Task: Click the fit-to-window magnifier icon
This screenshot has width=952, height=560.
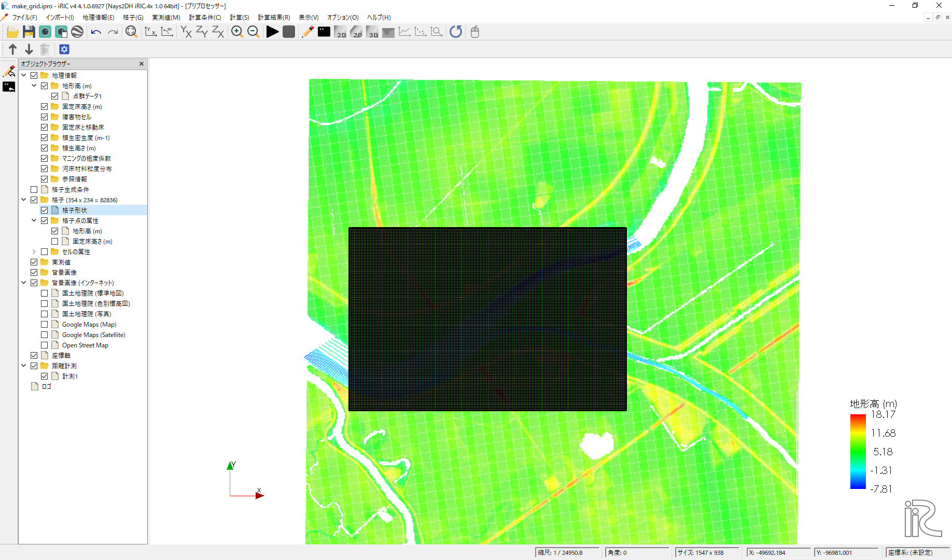Action: 131,32
